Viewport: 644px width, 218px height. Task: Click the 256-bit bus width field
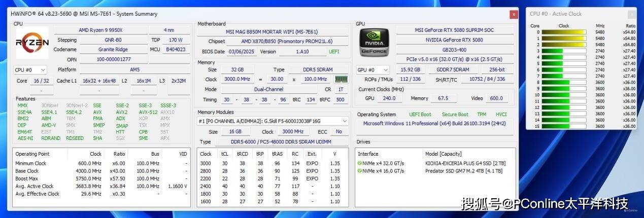(x=496, y=69)
